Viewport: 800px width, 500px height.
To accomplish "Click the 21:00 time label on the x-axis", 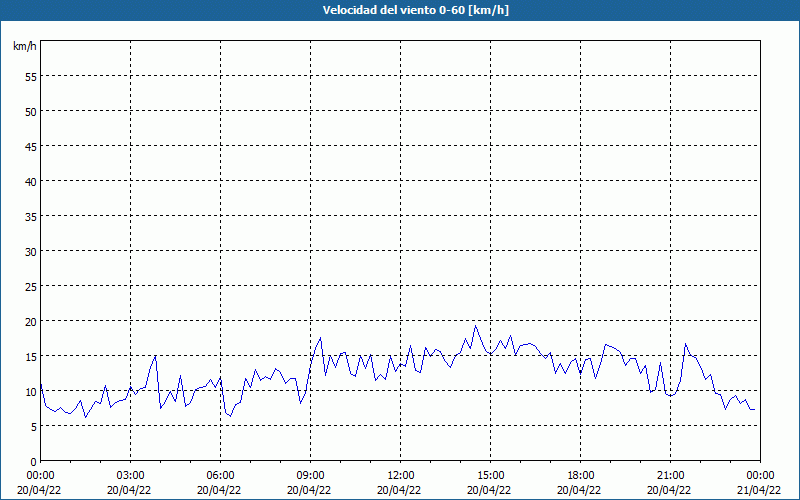I will click(x=670, y=476).
